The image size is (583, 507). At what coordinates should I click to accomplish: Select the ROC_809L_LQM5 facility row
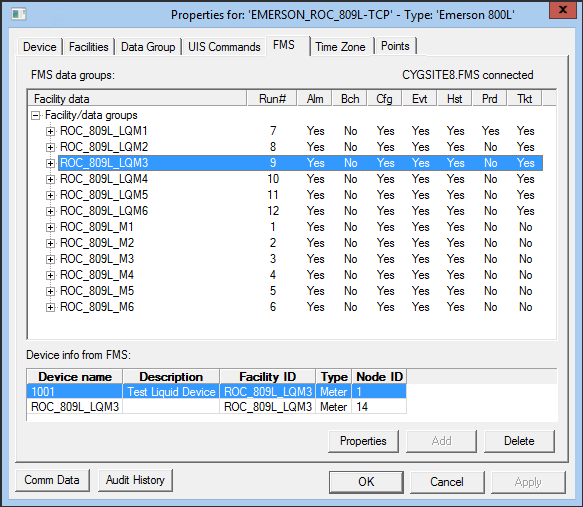[300, 195]
